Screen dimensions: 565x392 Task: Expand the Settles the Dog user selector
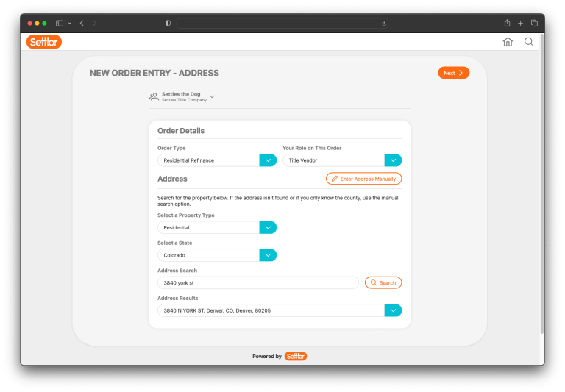click(x=212, y=96)
